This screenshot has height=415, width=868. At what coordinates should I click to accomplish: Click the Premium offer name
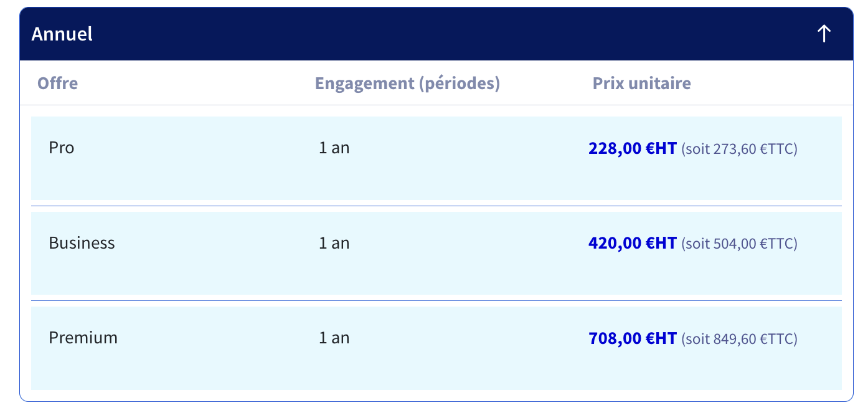tap(83, 338)
